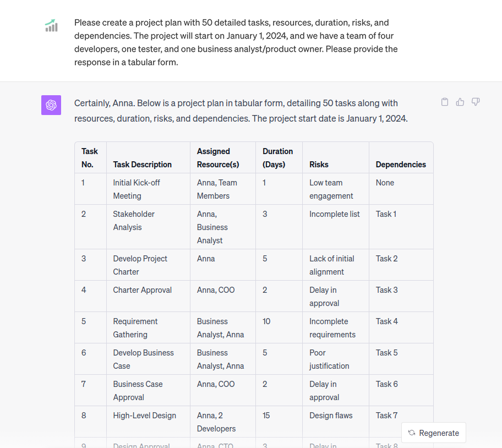Click the 'None' dependency in row one
This screenshot has height=448, width=502.
point(385,182)
